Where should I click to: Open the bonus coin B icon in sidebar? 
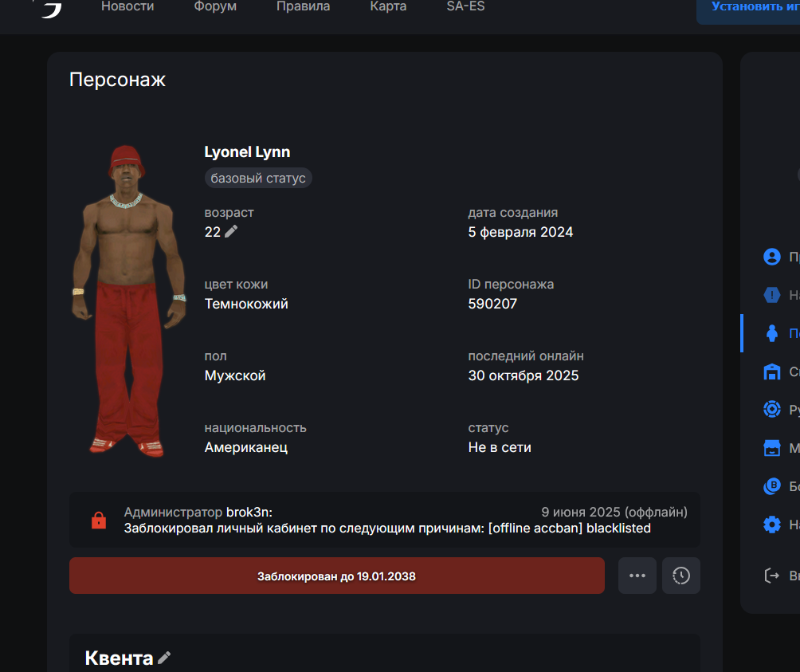(771, 485)
